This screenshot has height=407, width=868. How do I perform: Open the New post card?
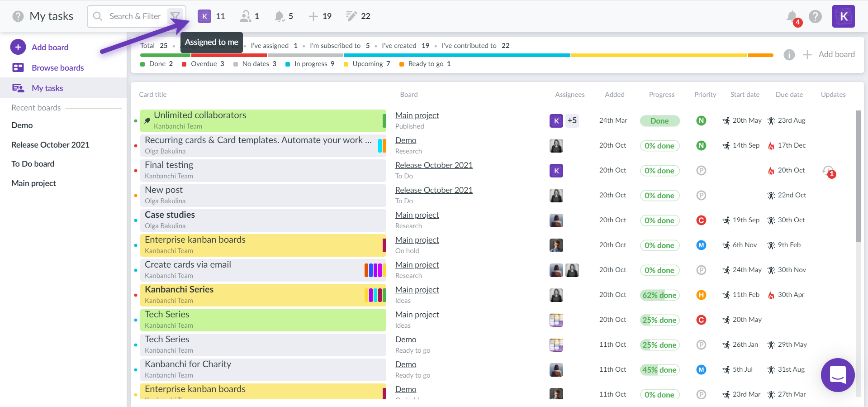click(263, 195)
